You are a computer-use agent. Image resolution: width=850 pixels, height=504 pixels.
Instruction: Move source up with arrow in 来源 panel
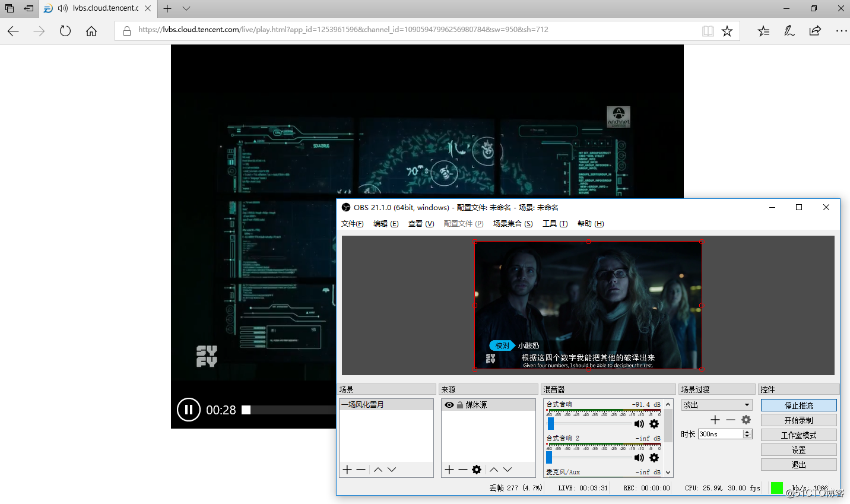pyautogui.click(x=494, y=470)
